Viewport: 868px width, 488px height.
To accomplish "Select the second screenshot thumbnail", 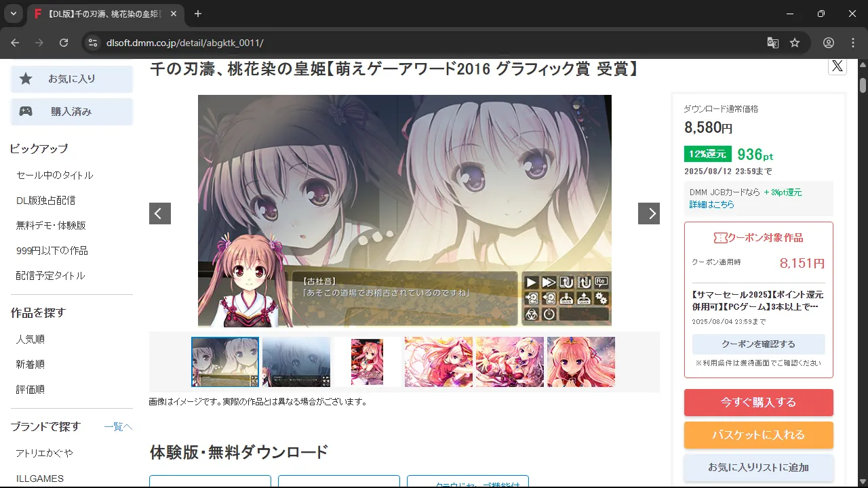I will click(x=296, y=362).
